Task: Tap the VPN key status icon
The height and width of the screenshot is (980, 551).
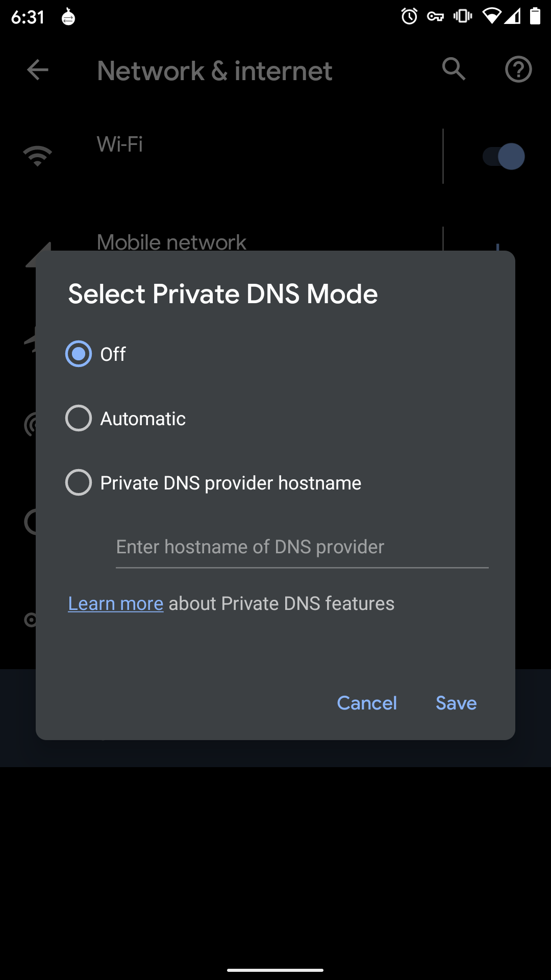Action: pyautogui.click(x=435, y=17)
